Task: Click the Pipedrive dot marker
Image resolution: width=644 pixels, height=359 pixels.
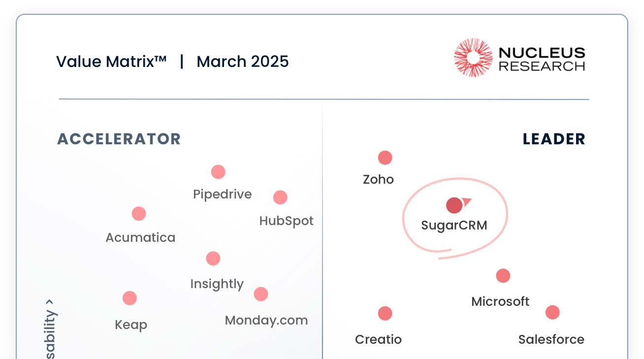Action: pyautogui.click(x=218, y=172)
